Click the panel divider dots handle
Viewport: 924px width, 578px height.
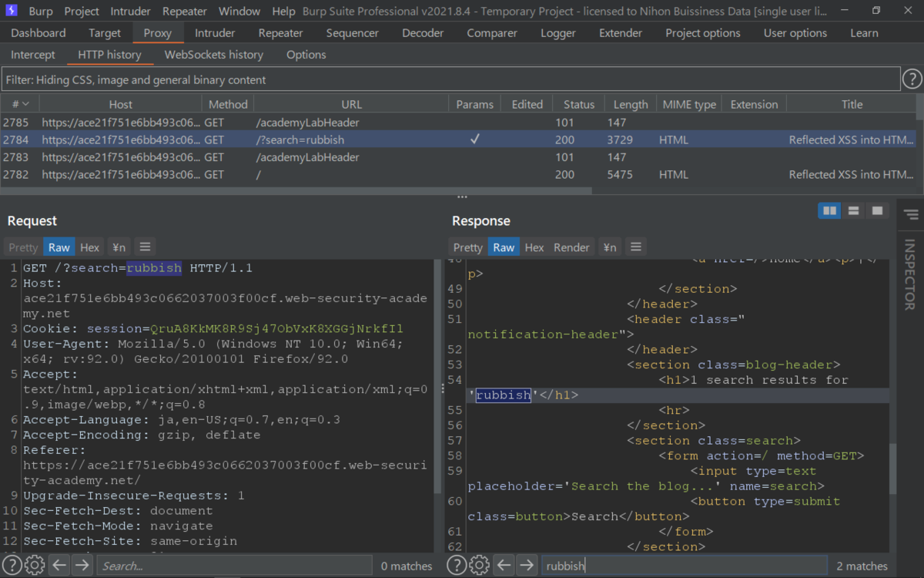[x=462, y=197]
